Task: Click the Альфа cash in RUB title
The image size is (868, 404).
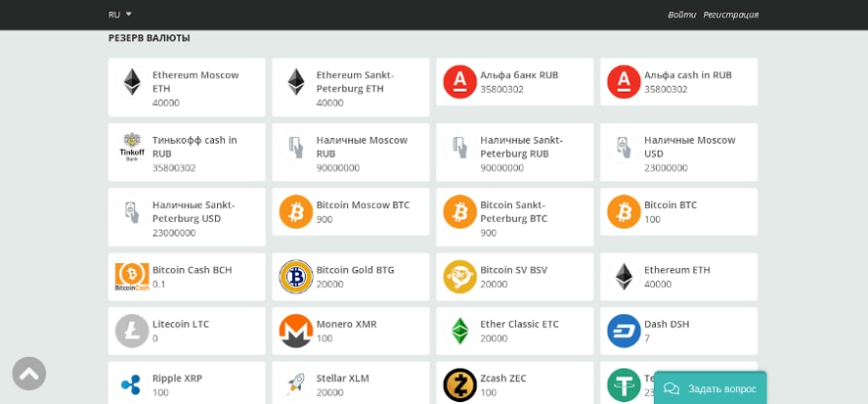Action: pyautogui.click(x=688, y=75)
